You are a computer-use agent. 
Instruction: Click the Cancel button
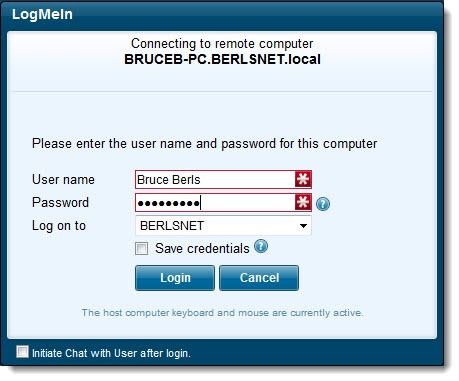259,278
